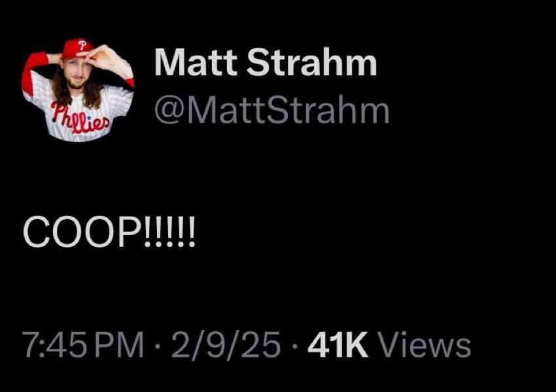Click the @ symbol in the handle
The width and height of the screenshot is (556, 392).
tap(170, 112)
